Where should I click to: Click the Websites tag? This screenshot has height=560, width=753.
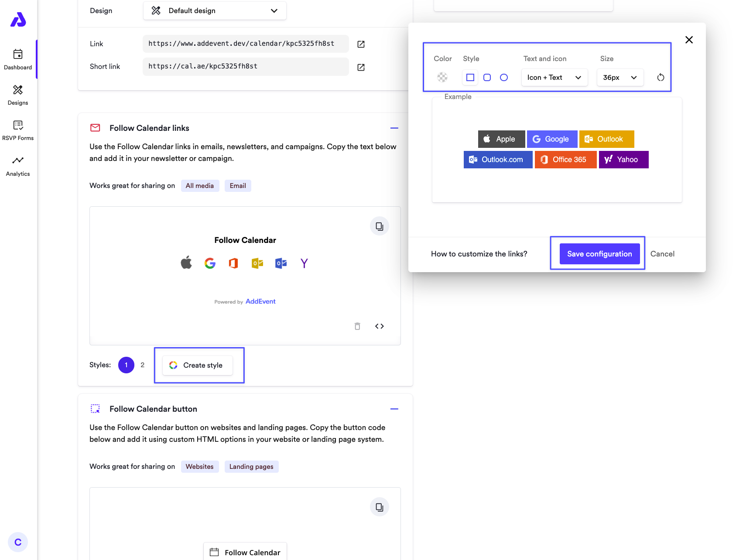coord(200,467)
